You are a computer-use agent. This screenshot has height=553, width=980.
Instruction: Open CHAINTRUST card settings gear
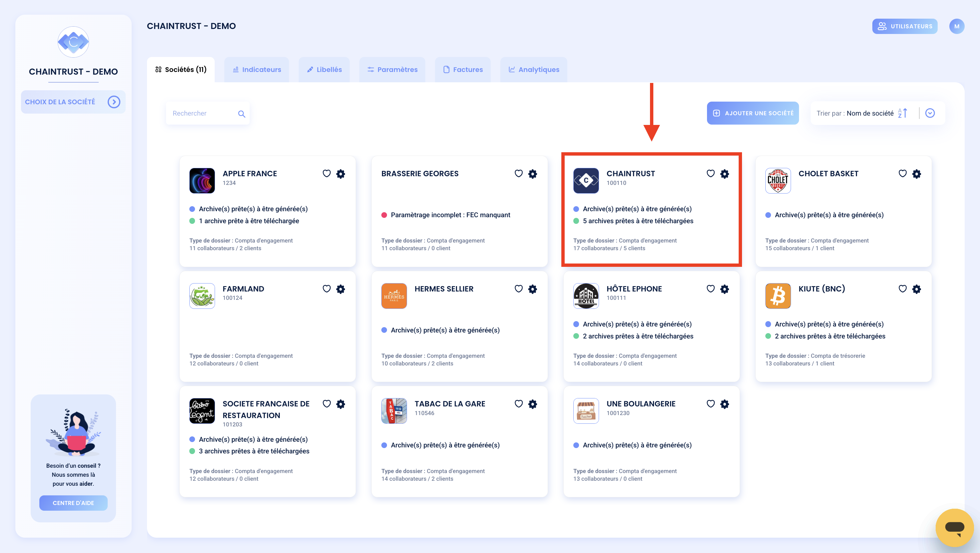click(724, 174)
